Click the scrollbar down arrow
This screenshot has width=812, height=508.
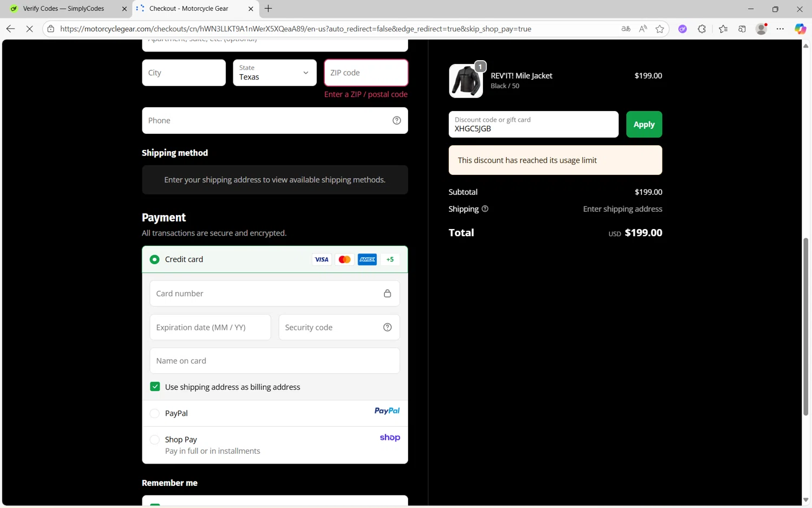[806, 500]
